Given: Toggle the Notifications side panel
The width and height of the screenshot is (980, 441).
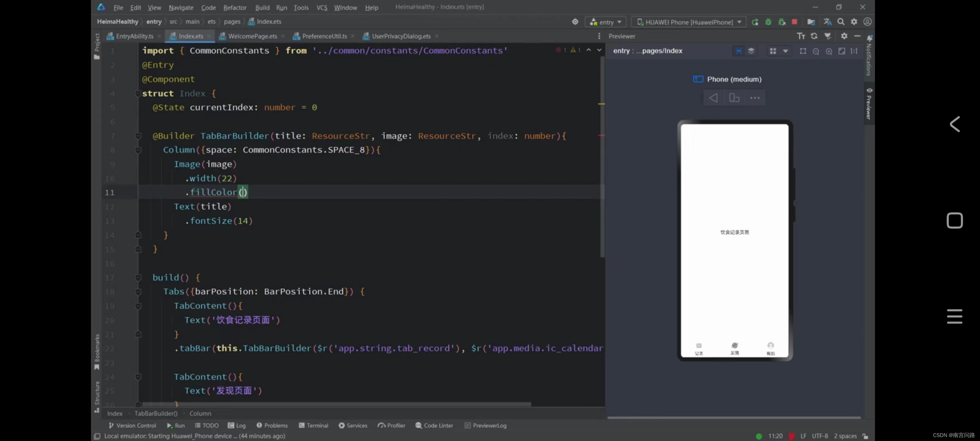Looking at the screenshot, I should point(869,57).
